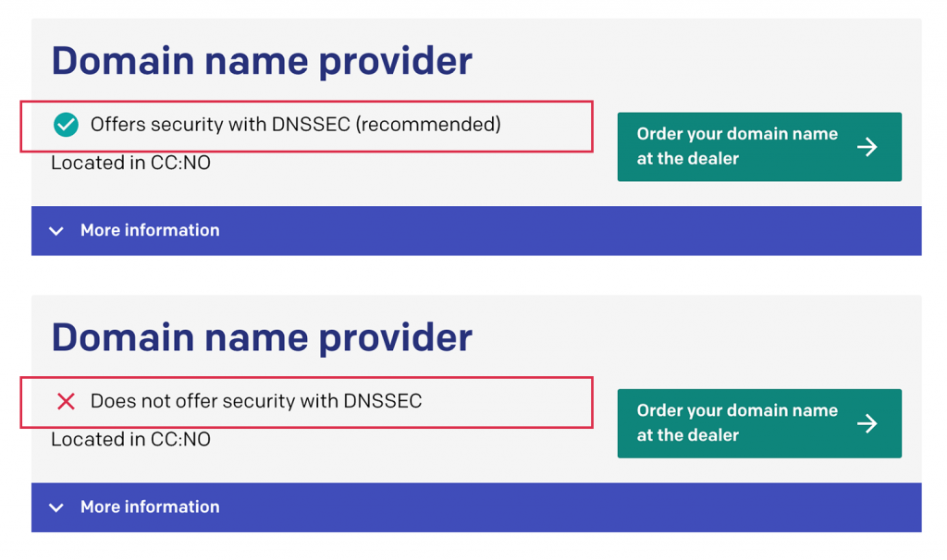
Task: Click the 'More information' label under the DNSSEC-enabled card
Action: (x=150, y=230)
